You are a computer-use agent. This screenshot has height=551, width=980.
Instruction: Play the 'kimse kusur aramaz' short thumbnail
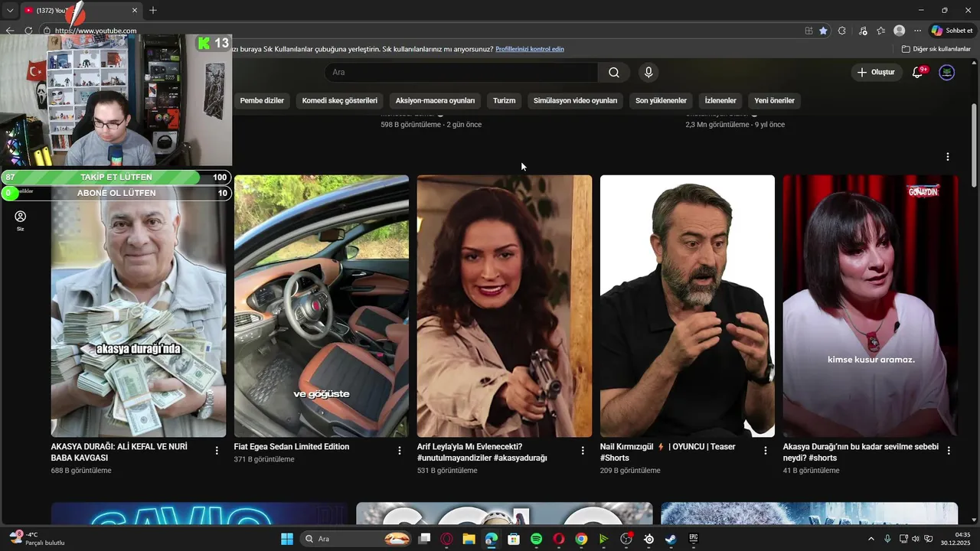click(x=871, y=306)
